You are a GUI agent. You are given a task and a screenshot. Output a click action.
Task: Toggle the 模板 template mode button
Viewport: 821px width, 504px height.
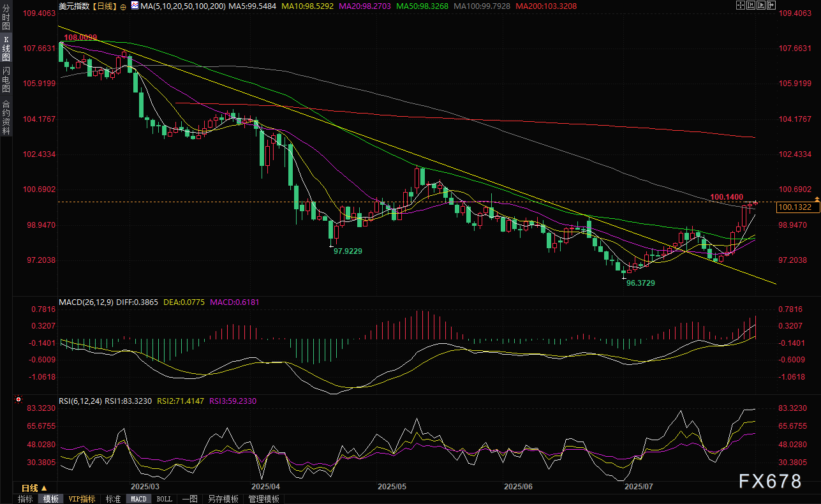50,499
